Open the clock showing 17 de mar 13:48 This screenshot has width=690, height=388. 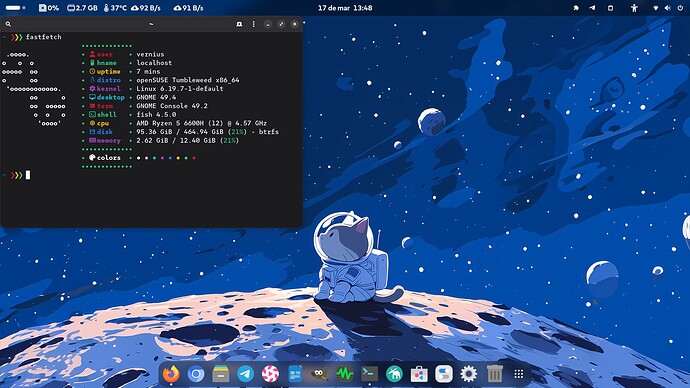345,8
